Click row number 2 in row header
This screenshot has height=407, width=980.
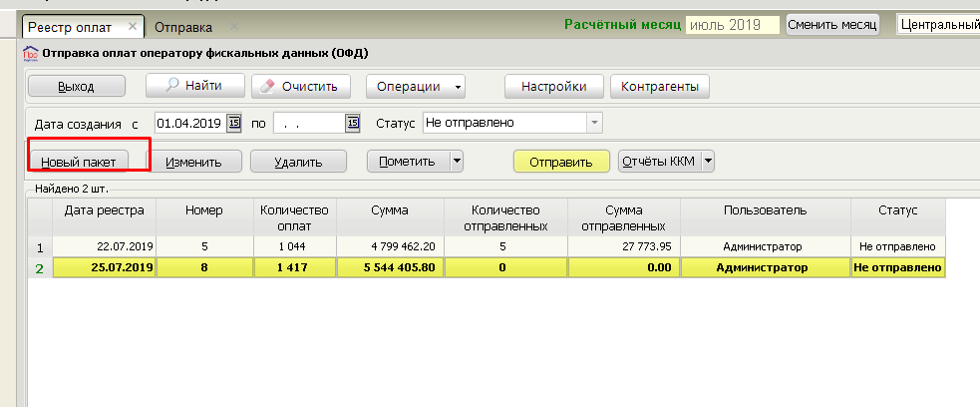40,268
